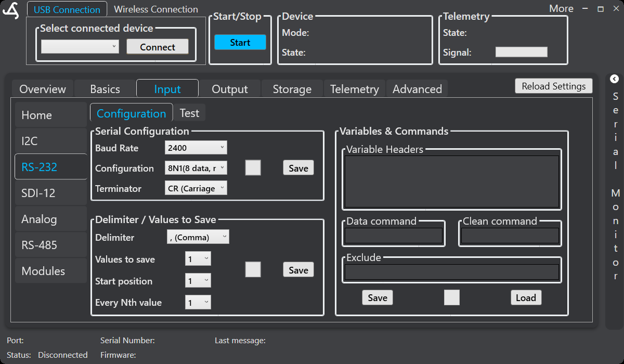Save the Delimiter / Values settings

[x=298, y=270]
